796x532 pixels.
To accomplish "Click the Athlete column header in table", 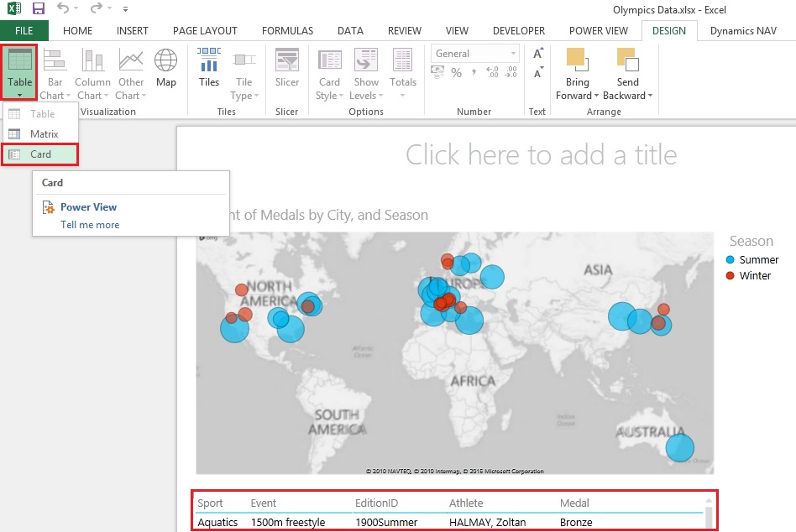I will pos(466,503).
